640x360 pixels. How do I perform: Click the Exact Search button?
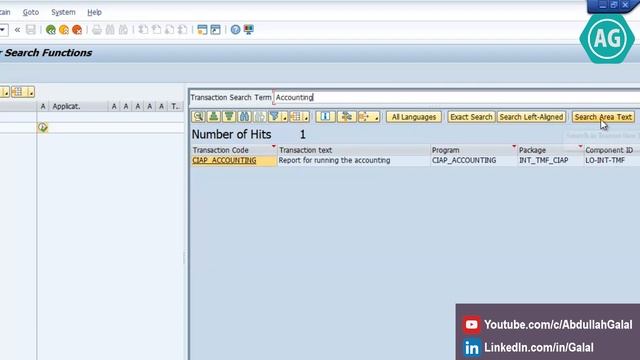tap(471, 117)
